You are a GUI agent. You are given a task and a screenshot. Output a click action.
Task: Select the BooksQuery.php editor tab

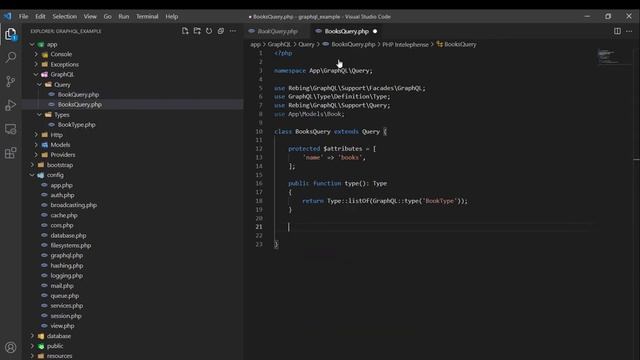347,31
